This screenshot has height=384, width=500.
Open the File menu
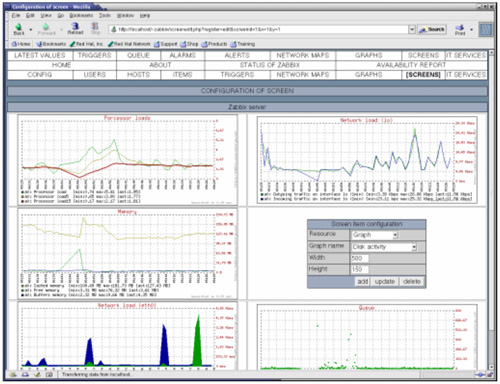coord(16,15)
